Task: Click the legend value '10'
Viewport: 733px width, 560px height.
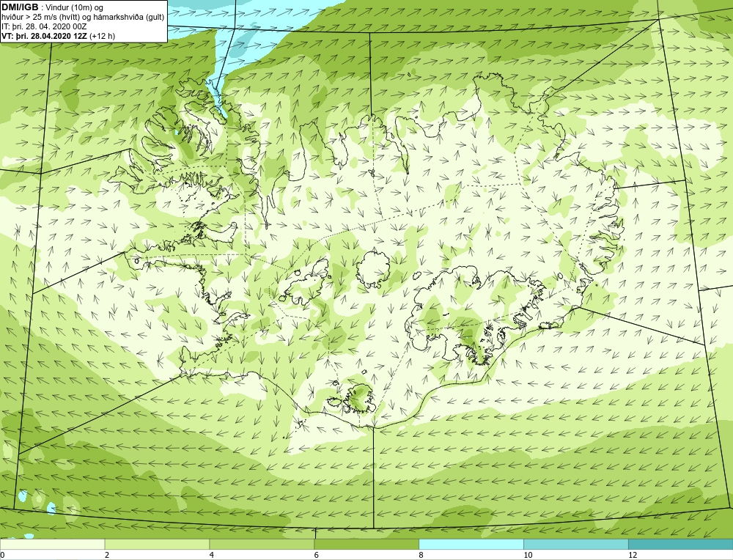Action: pos(528,555)
